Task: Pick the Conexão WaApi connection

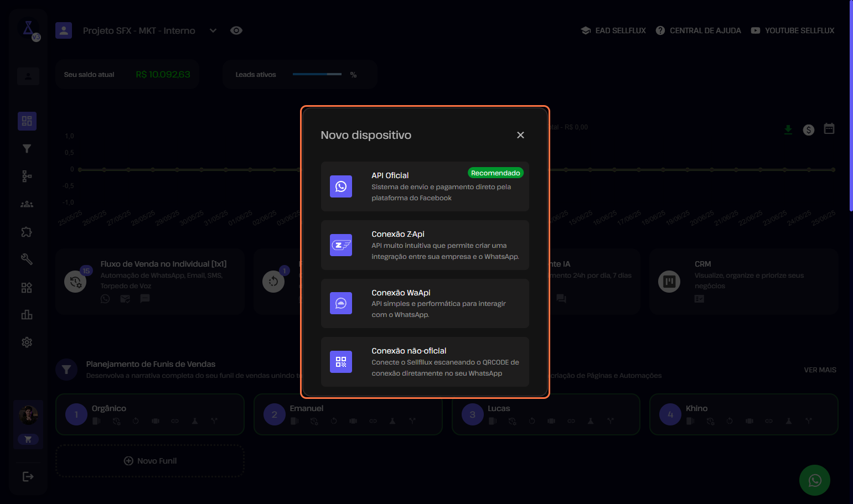Action: [x=425, y=303]
